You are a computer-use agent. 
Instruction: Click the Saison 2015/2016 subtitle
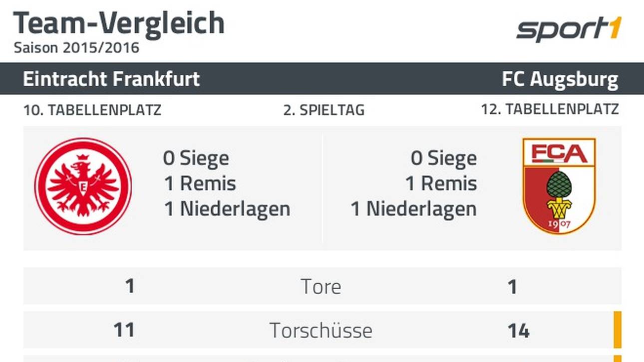pos(76,48)
